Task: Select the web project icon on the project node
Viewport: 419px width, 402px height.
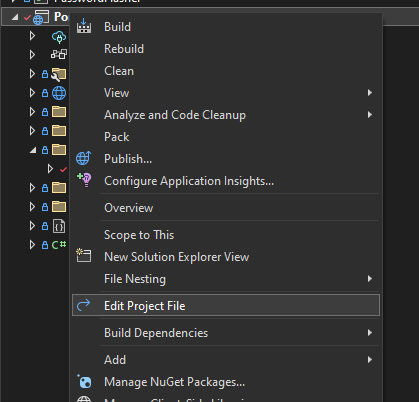Action: coord(41,17)
